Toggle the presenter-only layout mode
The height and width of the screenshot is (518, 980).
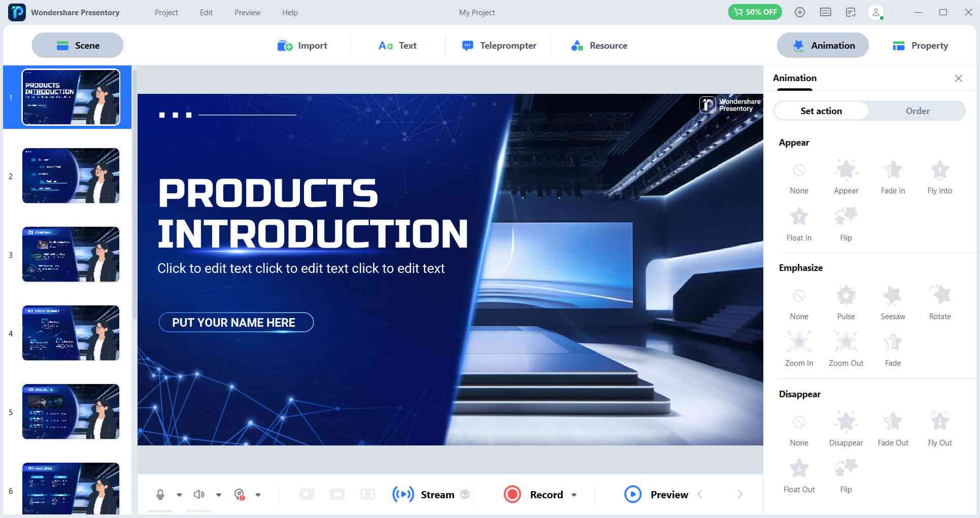coord(367,494)
